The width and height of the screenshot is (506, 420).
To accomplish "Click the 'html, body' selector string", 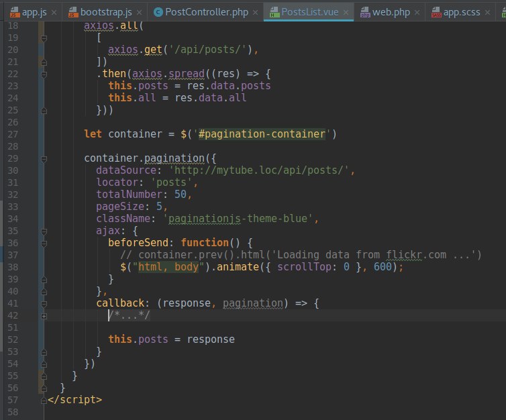I will click(x=168, y=267).
